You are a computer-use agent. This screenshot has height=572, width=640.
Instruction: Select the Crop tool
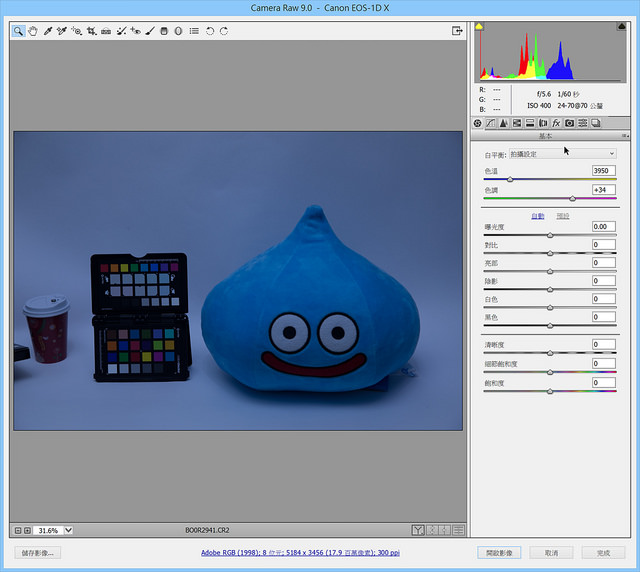(91, 31)
